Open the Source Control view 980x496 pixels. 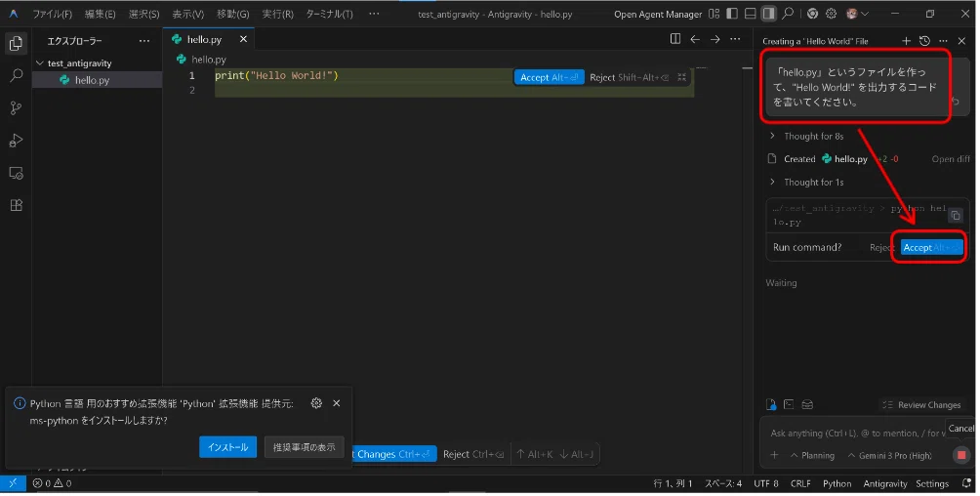[x=17, y=108]
